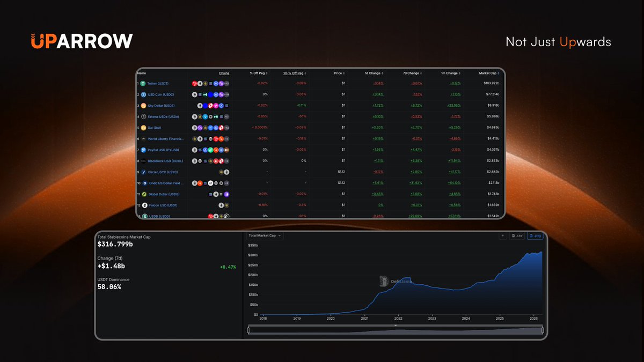Click the UPARROW logo
Image resolution: width=644 pixels, height=362 pixels.
point(82,41)
